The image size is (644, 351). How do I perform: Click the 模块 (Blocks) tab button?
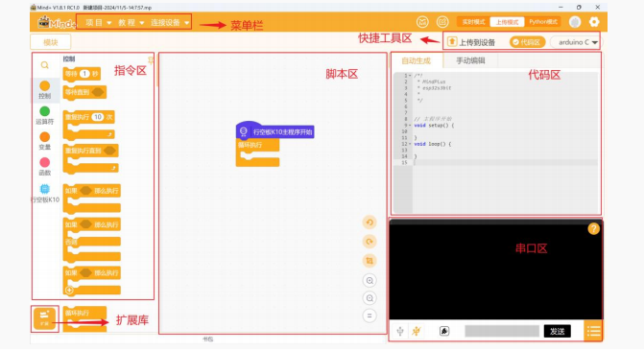click(x=51, y=42)
